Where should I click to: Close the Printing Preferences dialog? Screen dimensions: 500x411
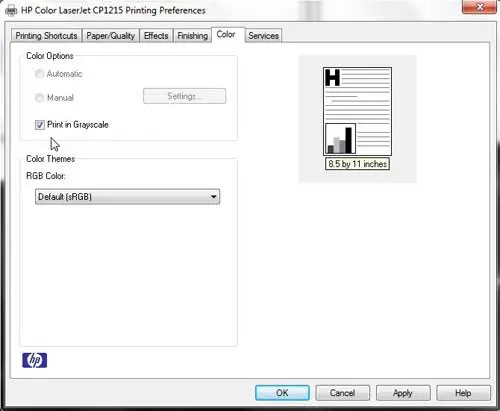tap(479, 7)
